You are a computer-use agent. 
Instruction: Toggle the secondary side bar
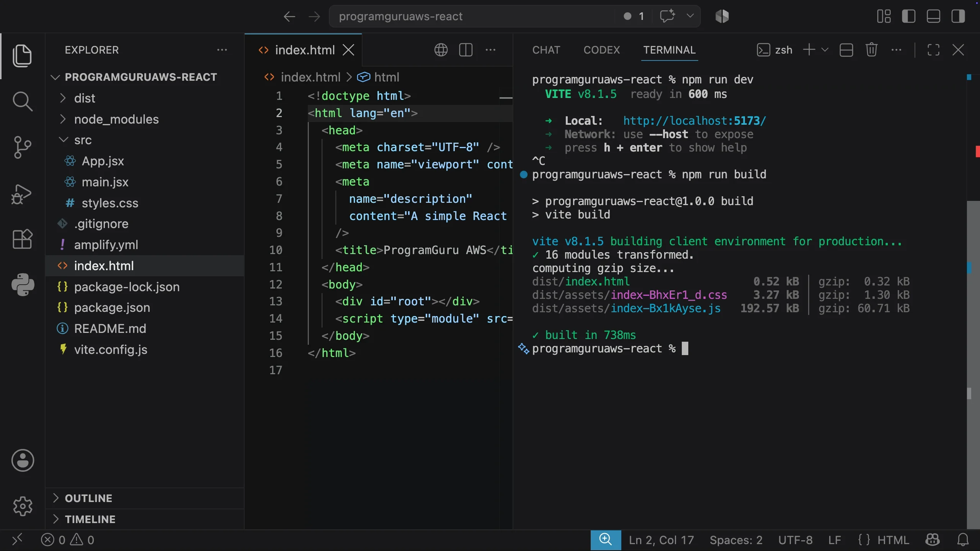(958, 16)
